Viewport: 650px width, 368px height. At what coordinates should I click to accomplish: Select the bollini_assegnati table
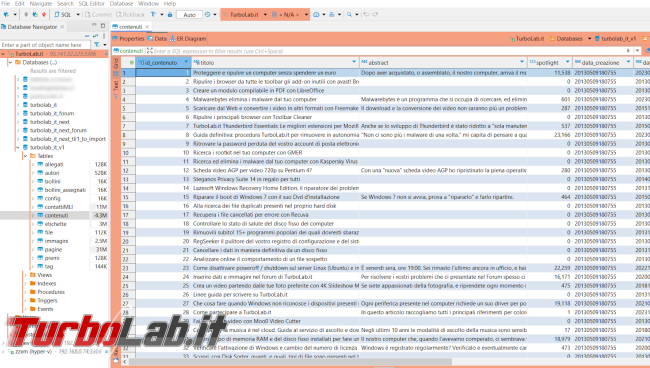coord(65,190)
